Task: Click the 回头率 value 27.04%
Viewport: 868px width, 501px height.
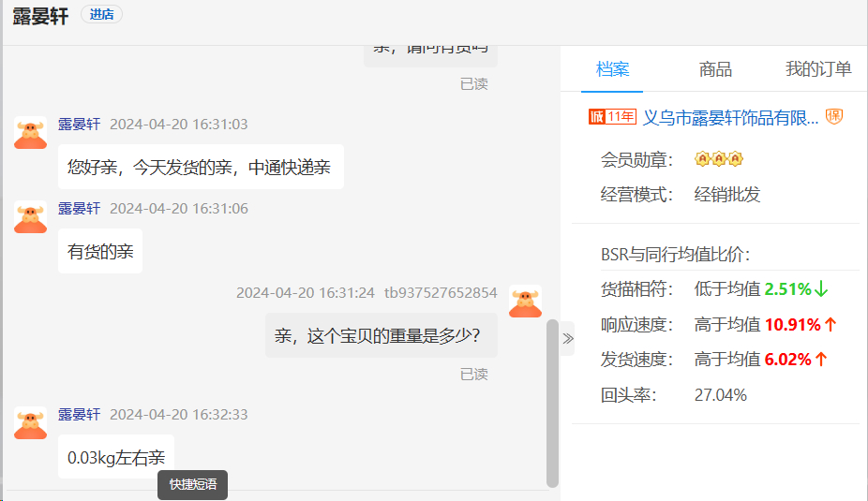Action: pos(720,395)
